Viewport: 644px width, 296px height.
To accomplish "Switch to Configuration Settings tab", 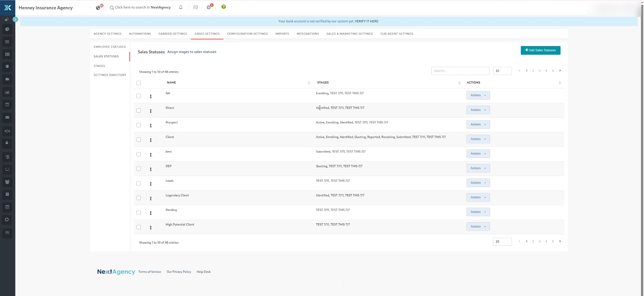I will pos(248,34).
